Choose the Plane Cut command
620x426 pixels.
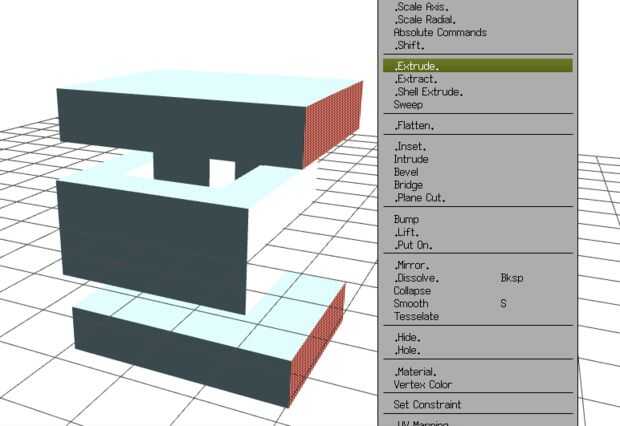coord(478,197)
